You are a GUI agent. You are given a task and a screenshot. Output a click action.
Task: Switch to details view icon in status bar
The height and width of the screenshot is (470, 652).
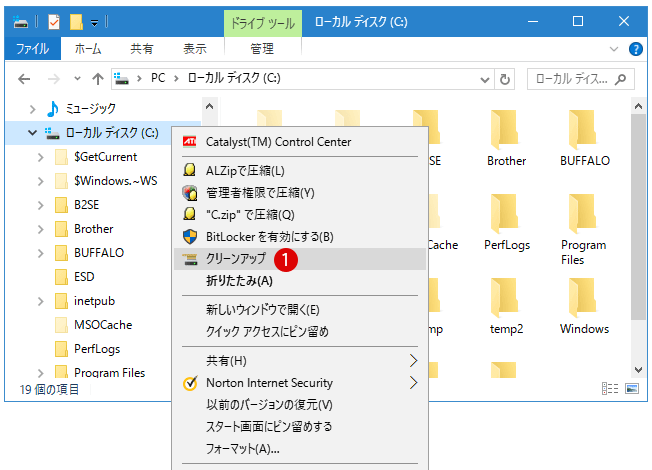point(610,388)
